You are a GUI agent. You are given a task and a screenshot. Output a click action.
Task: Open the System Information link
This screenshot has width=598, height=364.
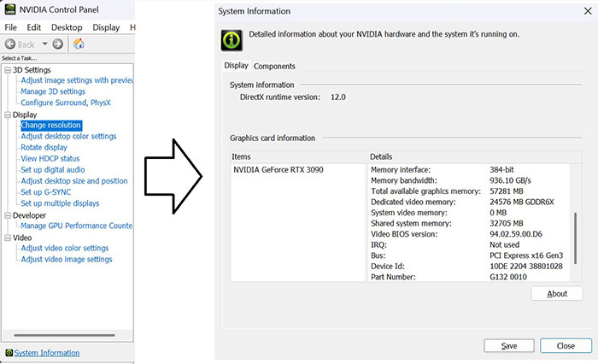[47, 353]
